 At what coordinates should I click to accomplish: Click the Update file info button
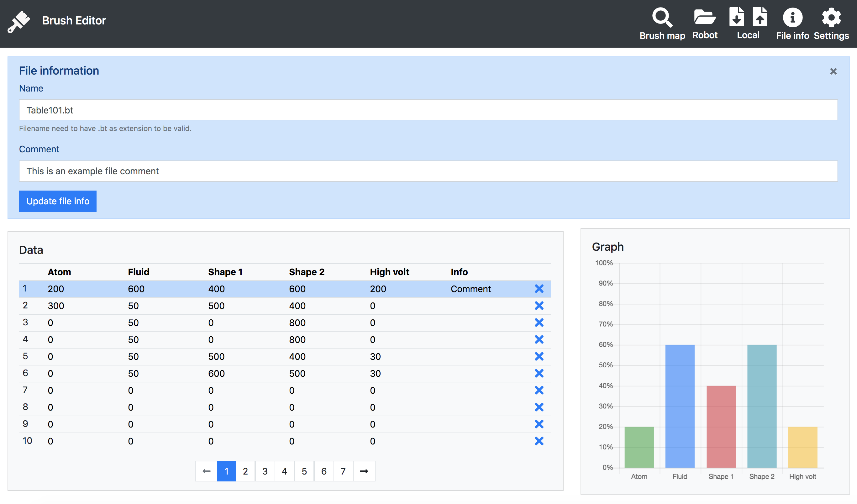pos(57,201)
